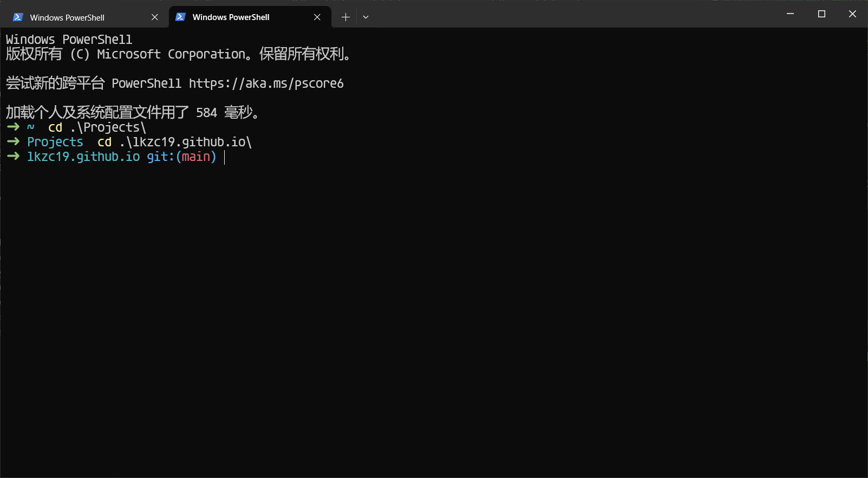Close the terminal window
This screenshot has height=478, width=868.
pyautogui.click(x=852, y=14)
